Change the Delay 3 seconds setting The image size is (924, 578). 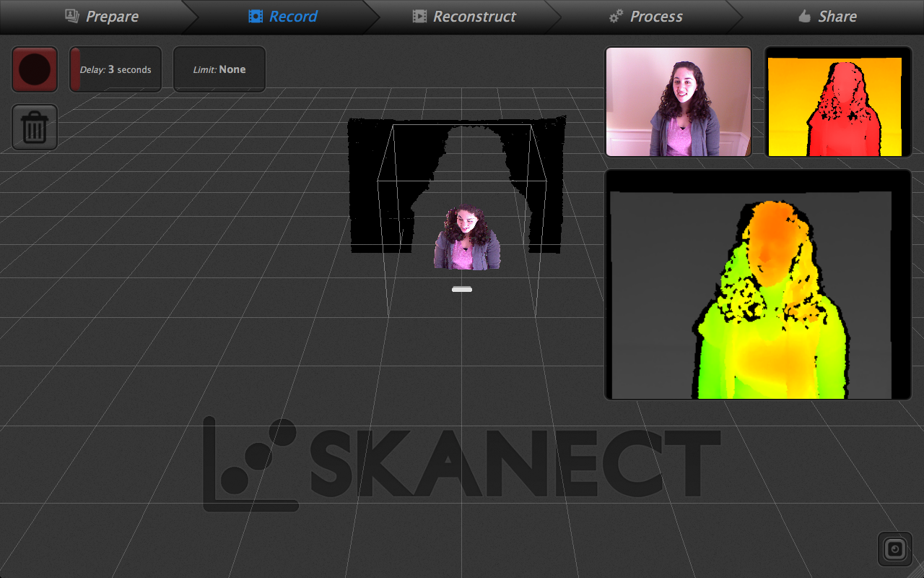115,69
